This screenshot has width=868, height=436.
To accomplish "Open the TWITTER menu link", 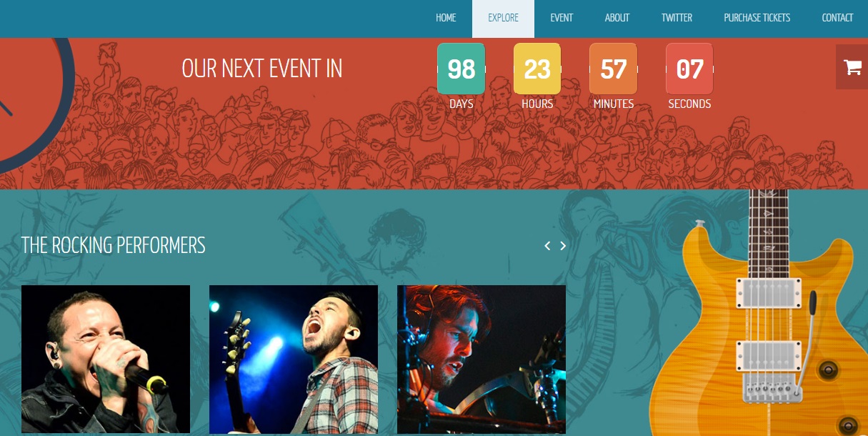I will (x=677, y=18).
